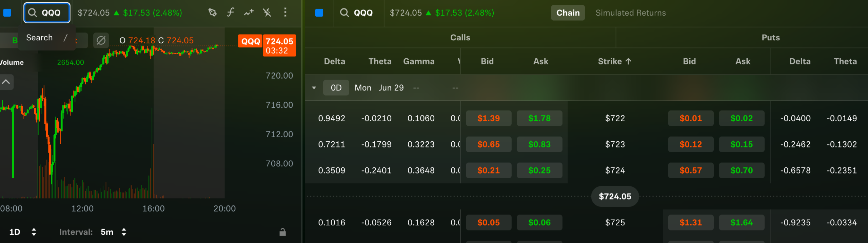The width and height of the screenshot is (868, 243).
Task: Click the Puts section header
Action: point(771,38)
